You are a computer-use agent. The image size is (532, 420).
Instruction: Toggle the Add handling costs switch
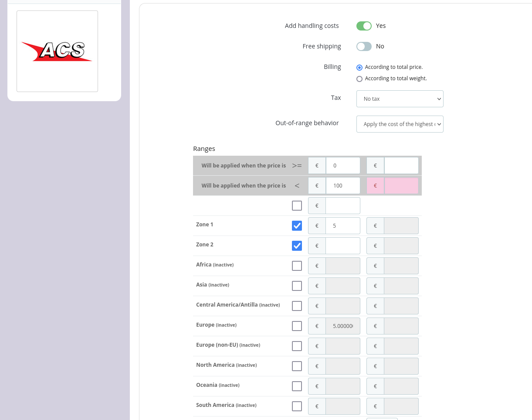pos(364,26)
